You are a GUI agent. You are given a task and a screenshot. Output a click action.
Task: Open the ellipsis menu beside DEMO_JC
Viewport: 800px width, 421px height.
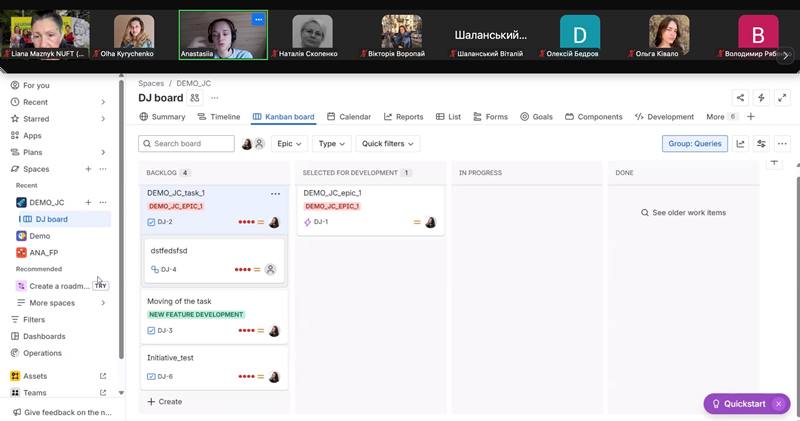pos(103,202)
